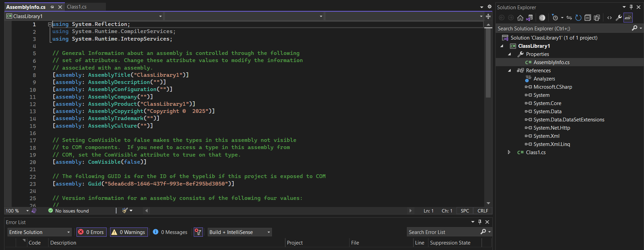This screenshot has height=250, width=644.
Task: Click the code cleanup broom icon
Action: click(125, 211)
